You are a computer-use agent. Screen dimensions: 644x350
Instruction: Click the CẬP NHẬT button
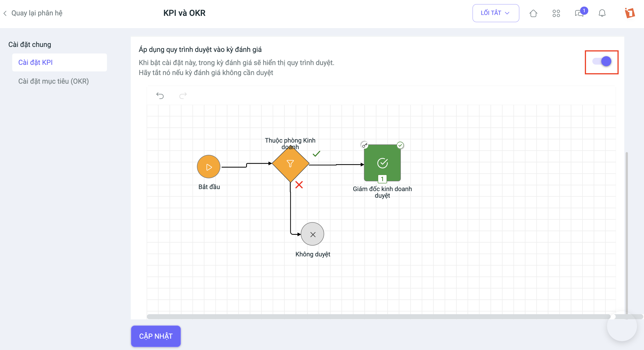click(156, 336)
